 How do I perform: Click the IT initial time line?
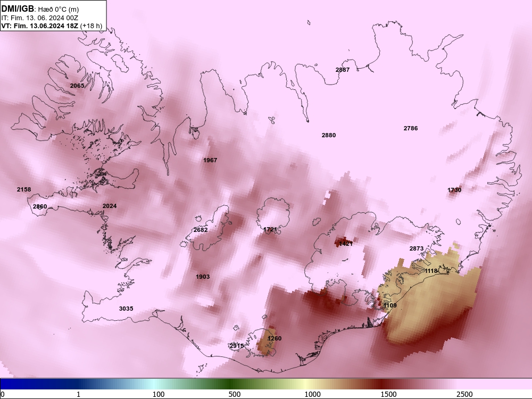pos(40,18)
